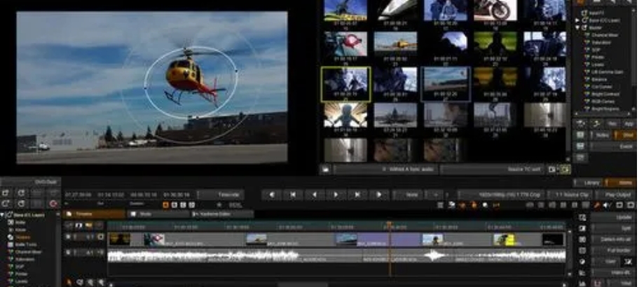Open the Timecode display dropdown
The image size is (644, 287).
tap(221, 194)
